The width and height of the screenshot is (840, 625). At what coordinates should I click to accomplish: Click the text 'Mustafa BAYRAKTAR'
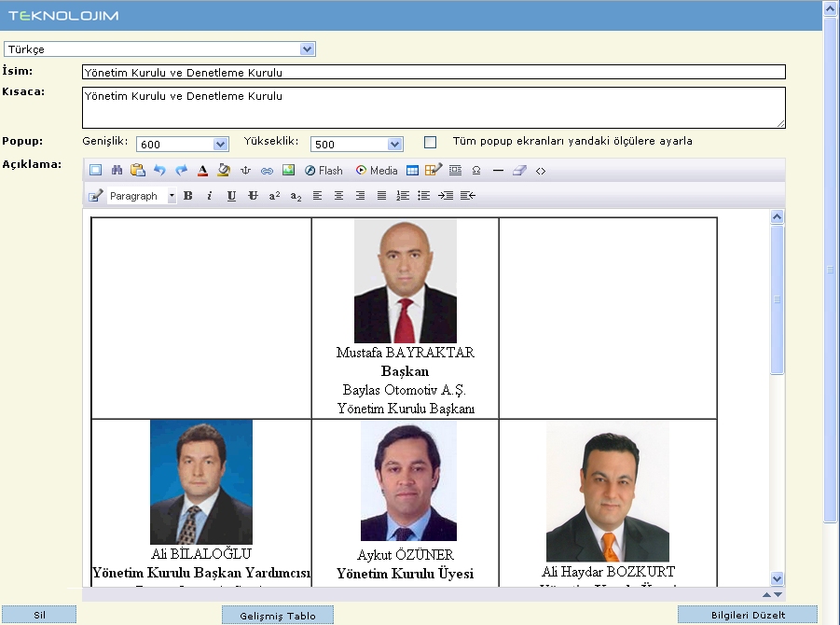coord(405,353)
